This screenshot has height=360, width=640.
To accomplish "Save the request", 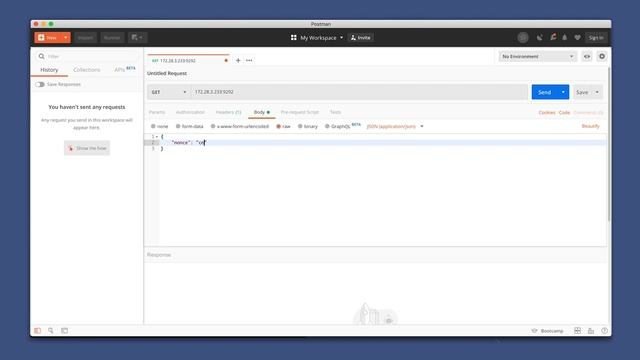I will 582,92.
